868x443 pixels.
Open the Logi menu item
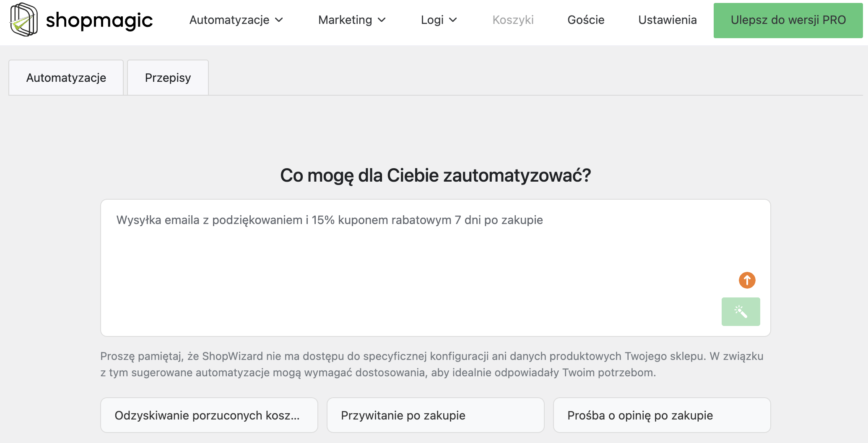pyautogui.click(x=432, y=20)
